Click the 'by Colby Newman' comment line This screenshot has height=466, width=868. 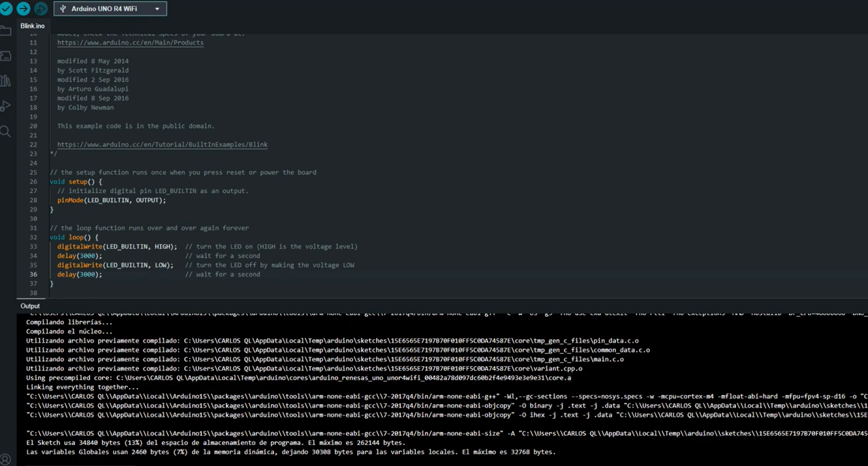pos(85,107)
